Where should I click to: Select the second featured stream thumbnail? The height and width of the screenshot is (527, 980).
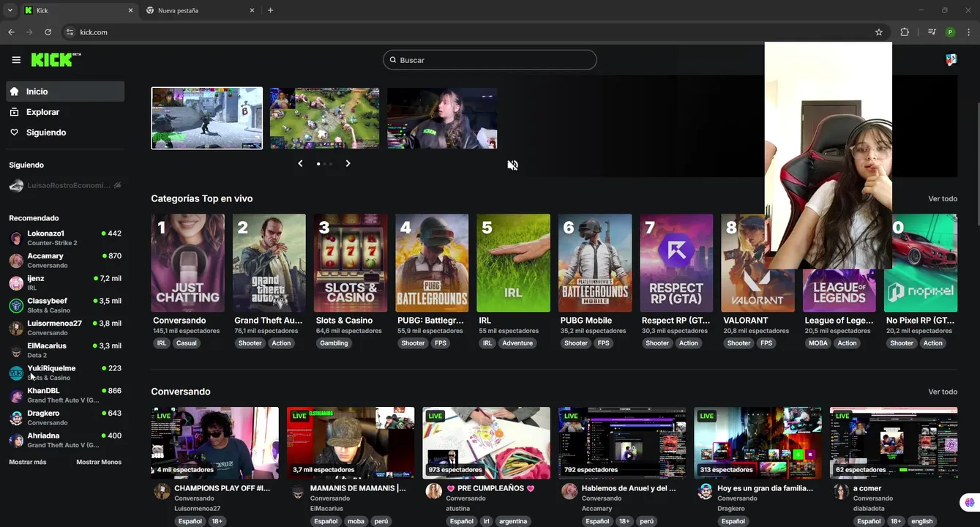coord(324,118)
